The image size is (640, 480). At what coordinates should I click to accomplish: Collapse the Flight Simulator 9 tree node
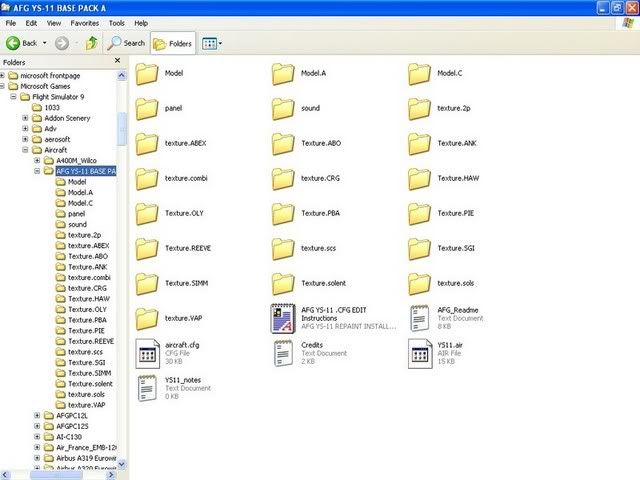click(x=13, y=97)
